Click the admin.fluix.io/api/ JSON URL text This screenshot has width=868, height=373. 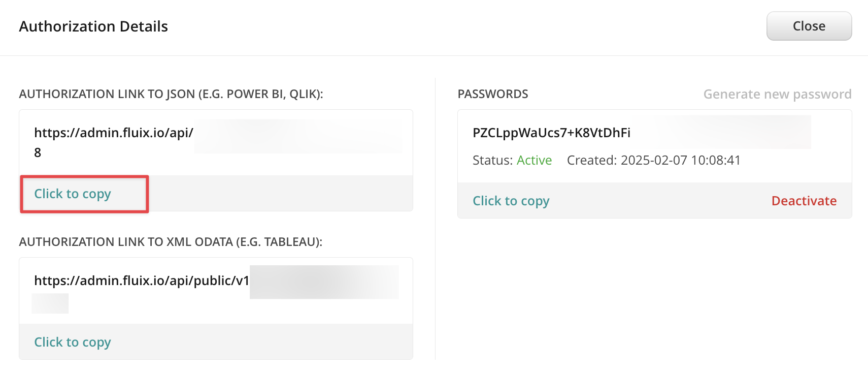point(114,133)
